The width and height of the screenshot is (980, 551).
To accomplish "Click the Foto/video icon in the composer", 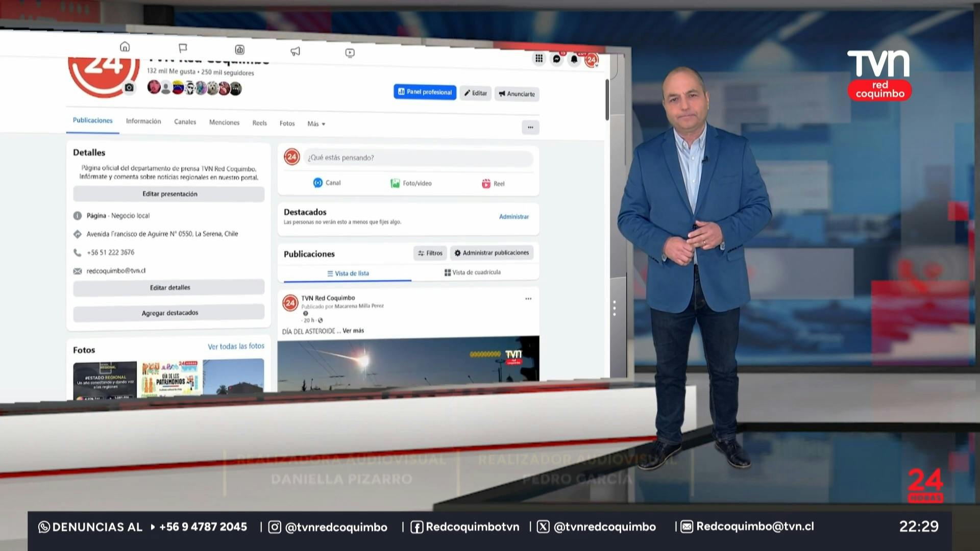I will (x=395, y=183).
